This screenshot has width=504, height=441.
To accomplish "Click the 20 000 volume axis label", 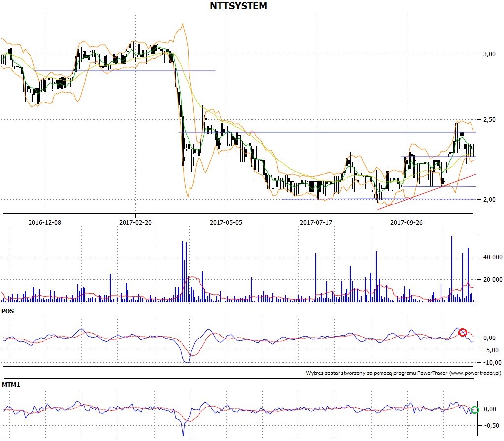I will [x=493, y=280].
